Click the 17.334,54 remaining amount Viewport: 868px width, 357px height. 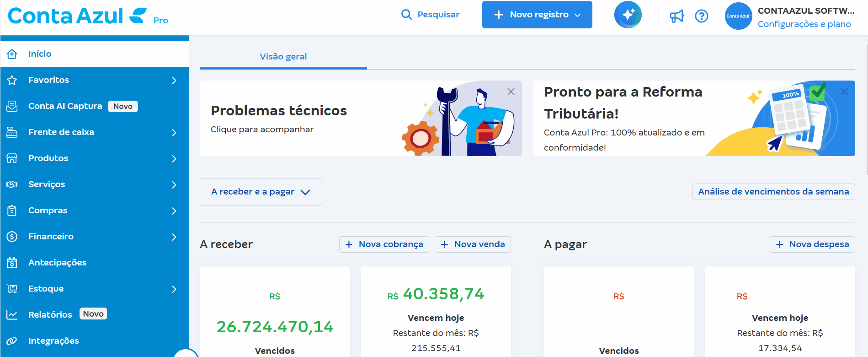click(x=780, y=348)
